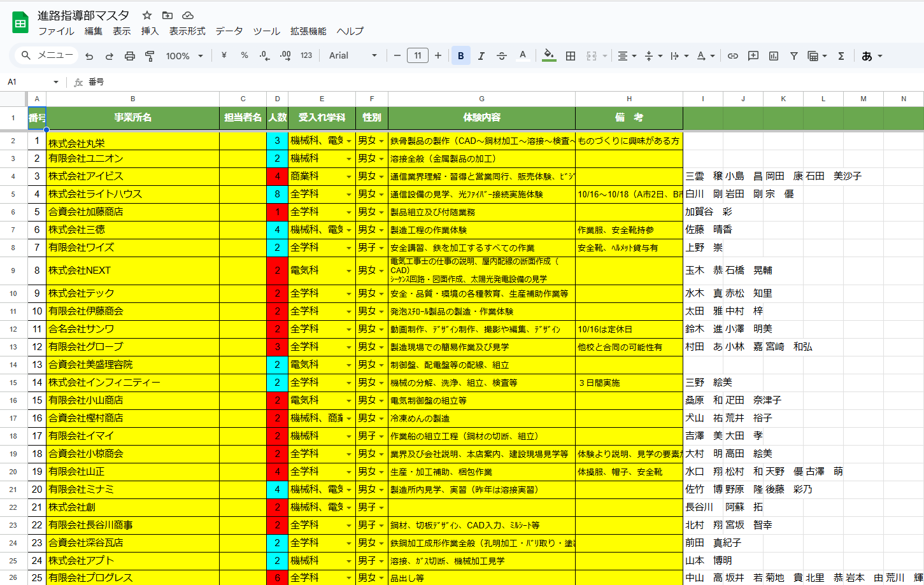Open the 拡張機能 menu

(308, 31)
